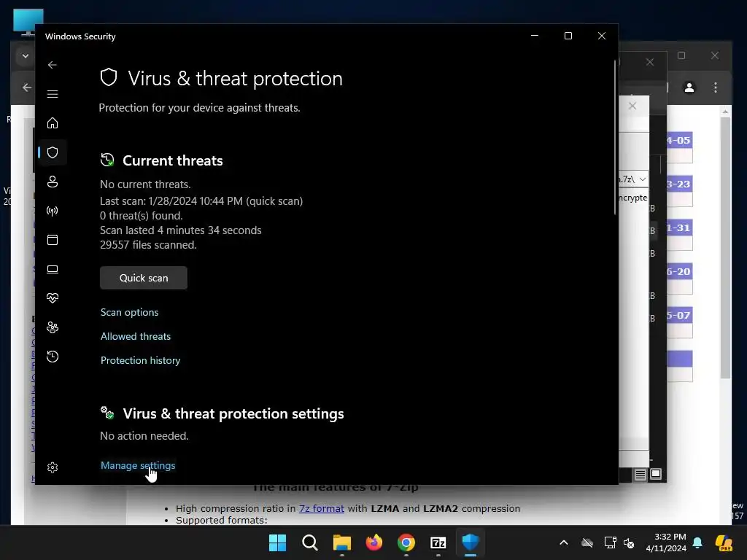This screenshot has height=560, width=747.
Task: Open App & browser control icon
Action: click(x=53, y=239)
